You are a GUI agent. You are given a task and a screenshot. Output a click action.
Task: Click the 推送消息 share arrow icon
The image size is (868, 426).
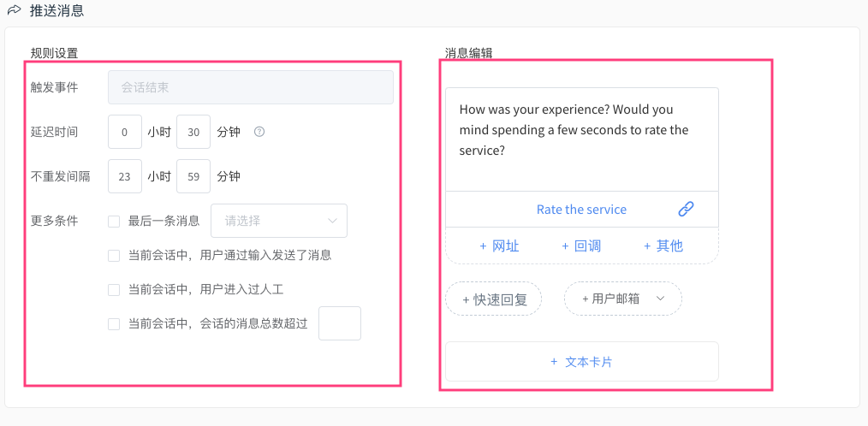[14, 9]
